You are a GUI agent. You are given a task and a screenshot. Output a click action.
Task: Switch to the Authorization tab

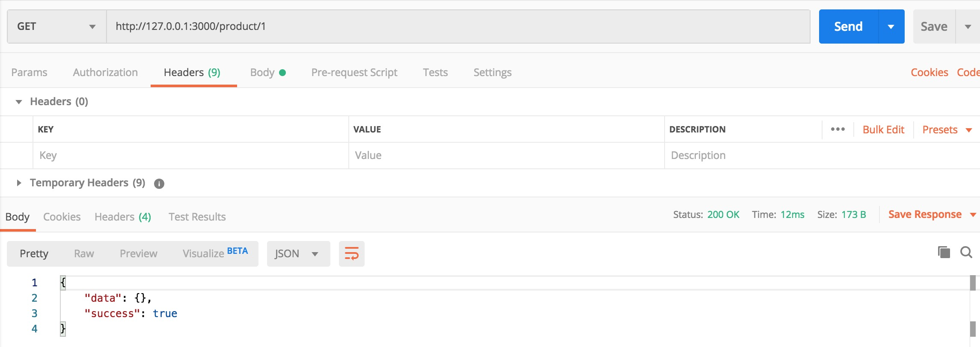(105, 73)
